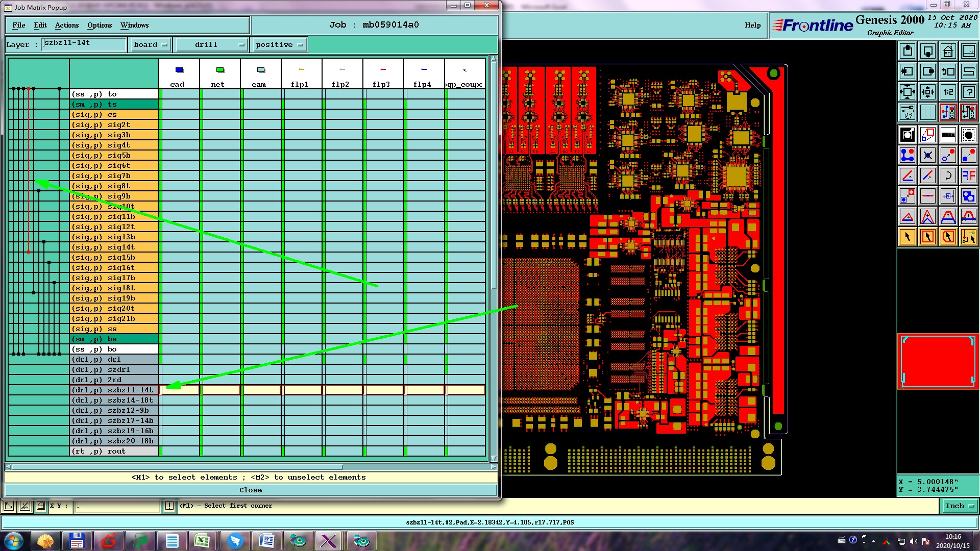This screenshot has width=980, height=551.
Task: Click the question mark help icon
Action: (968, 92)
